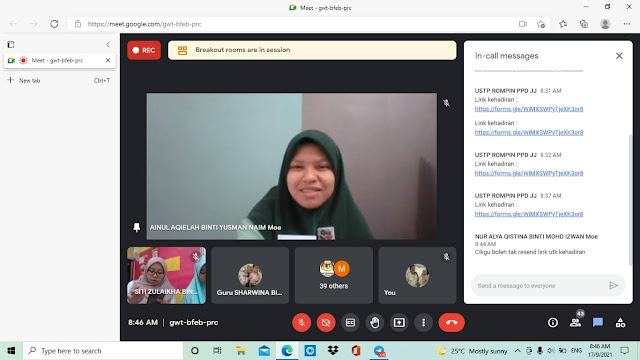The width and height of the screenshot is (640, 360).
Task: Select Guru SHARWINA's participant tile
Action: coord(250,276)
